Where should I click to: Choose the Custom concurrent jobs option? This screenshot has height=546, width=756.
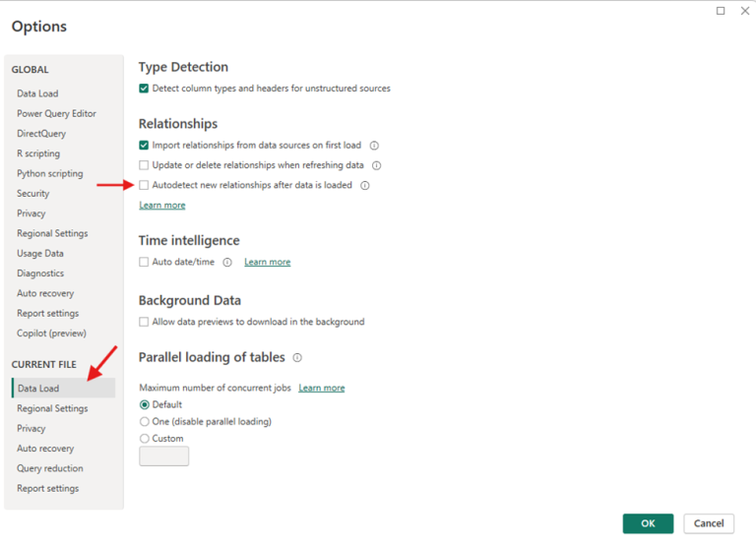[145, 439]
